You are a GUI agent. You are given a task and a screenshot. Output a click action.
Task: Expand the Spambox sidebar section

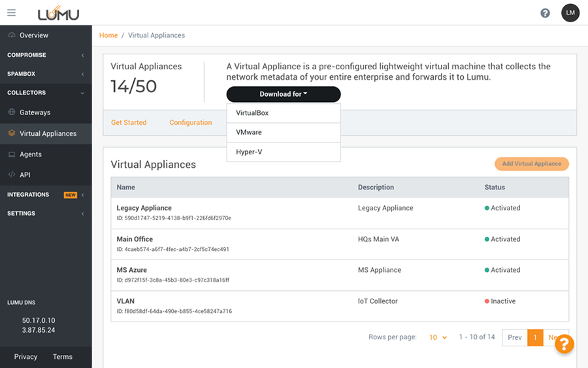pyautogui.click(x=44, y=74)
